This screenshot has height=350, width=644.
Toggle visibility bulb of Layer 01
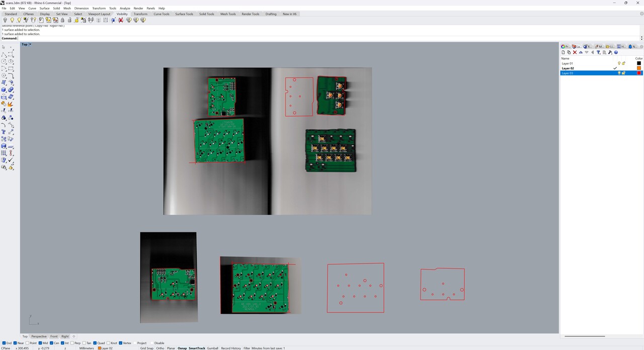pyautogui.click(x=619, y=63)
